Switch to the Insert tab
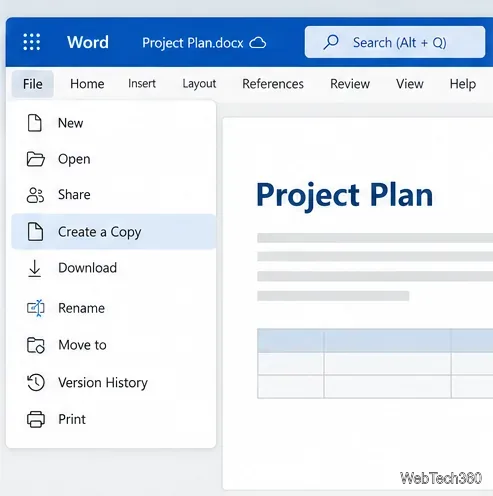 click(142, 84)
